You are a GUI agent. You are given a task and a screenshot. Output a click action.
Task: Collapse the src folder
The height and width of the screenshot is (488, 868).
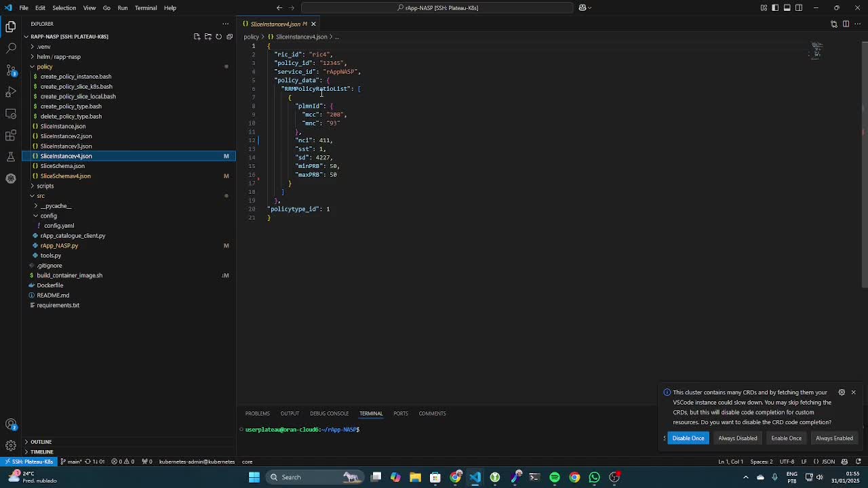pyautogui.click(x=41, y=196)
